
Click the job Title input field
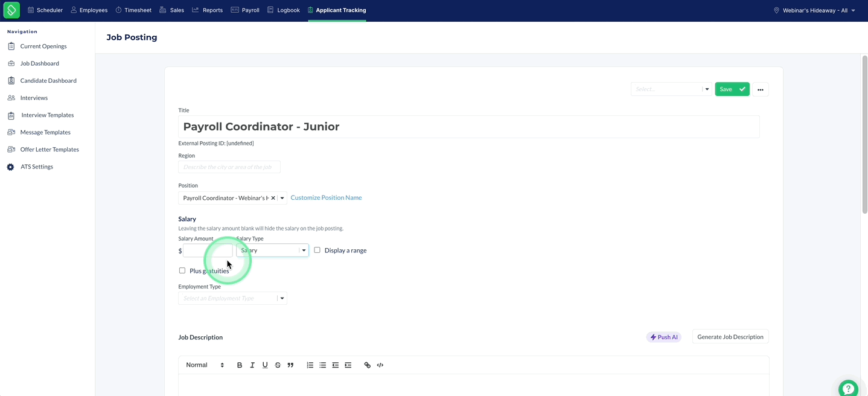469,127
